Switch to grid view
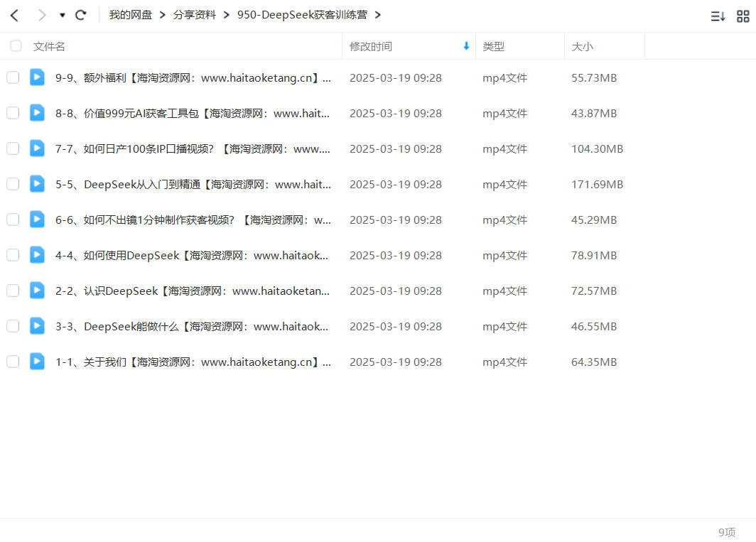The height and width of the screenshot is (542, 756). 743,16
